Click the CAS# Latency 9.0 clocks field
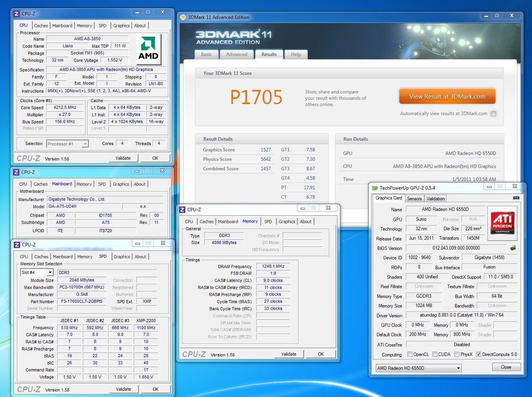 pyautogui.click(x=273, y=280)
